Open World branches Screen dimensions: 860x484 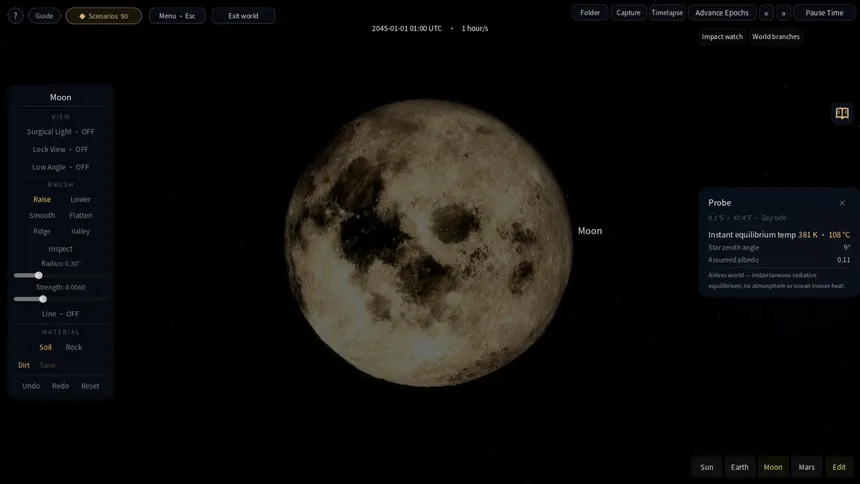(776, 37)
